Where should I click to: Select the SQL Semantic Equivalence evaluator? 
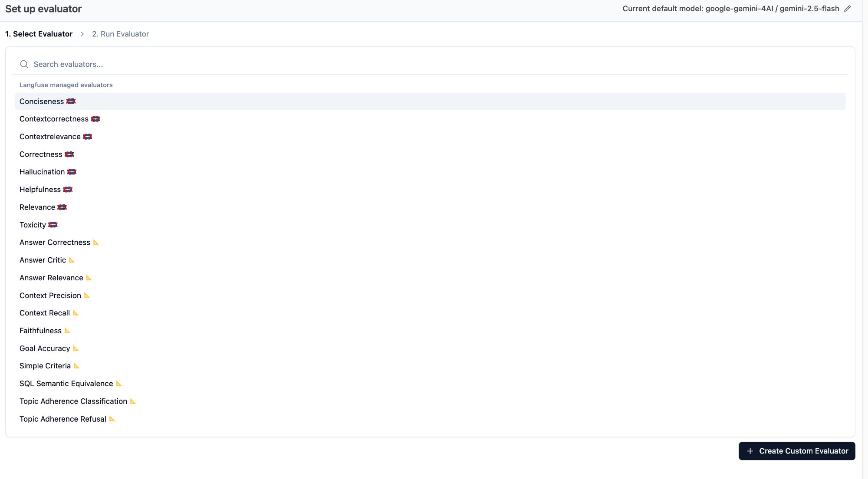pyautogui.click(x=66, y=384)
